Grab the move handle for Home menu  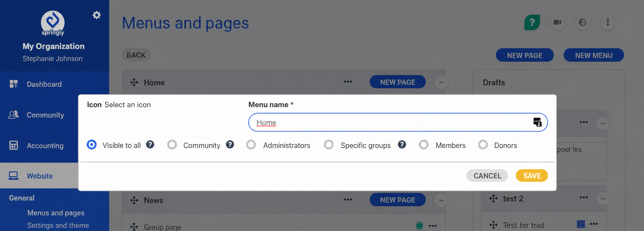[x=134, y=82]
